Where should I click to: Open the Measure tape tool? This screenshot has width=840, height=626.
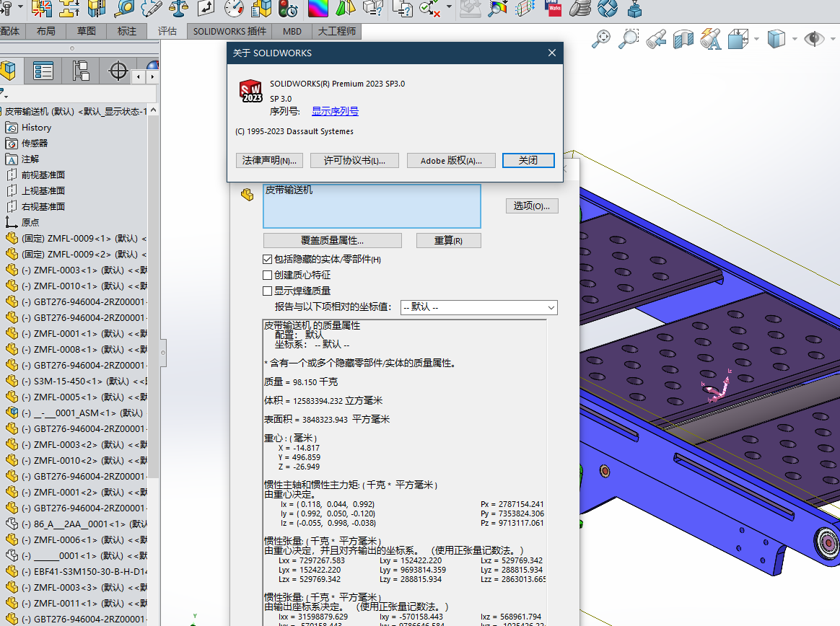124,8
